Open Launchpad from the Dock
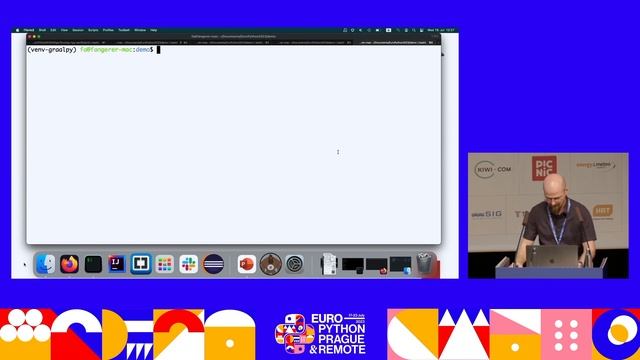Image resolution: width=640 pixels, height=360 pixels. tap(164, 264)
